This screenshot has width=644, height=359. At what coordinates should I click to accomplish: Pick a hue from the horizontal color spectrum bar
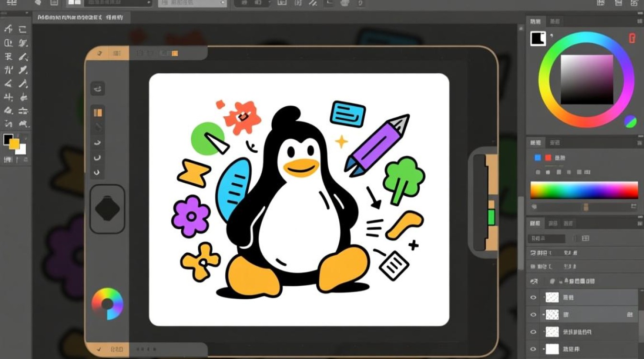584,190
